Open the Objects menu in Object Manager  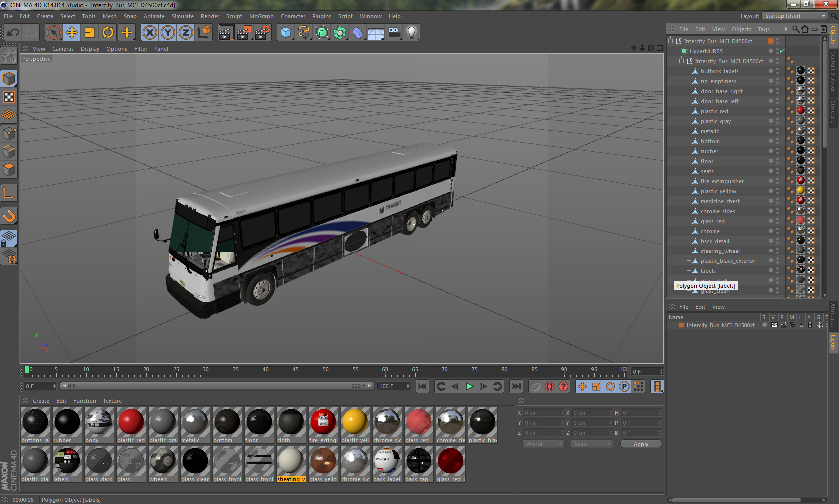[x=741, y=29]
